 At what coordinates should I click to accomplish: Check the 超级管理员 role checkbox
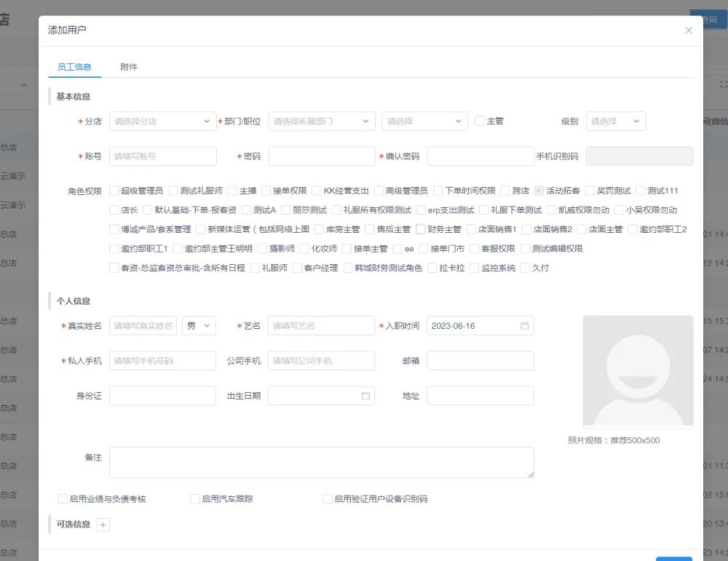(x=114, y=191)
